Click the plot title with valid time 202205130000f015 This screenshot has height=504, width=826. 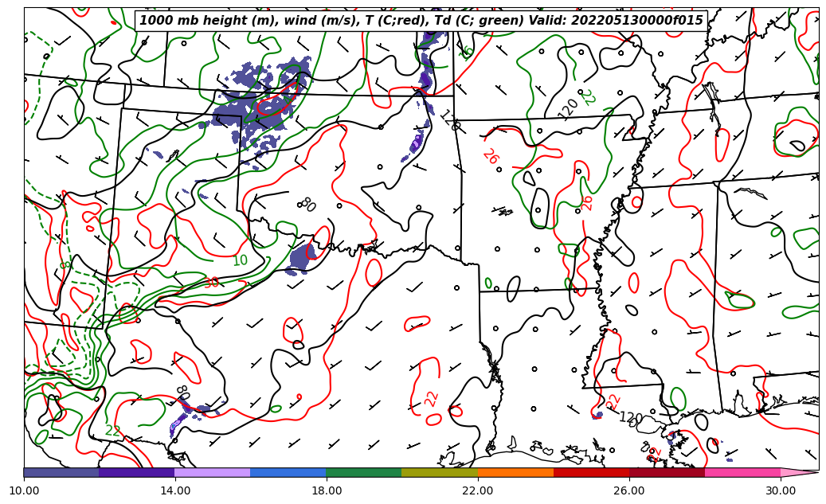(x=421, y=21)
